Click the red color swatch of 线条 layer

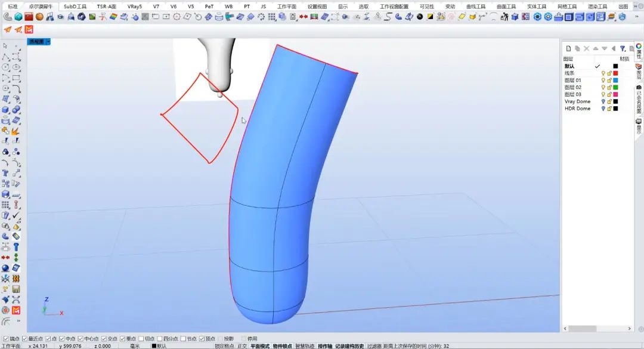[x=615, y=73]
